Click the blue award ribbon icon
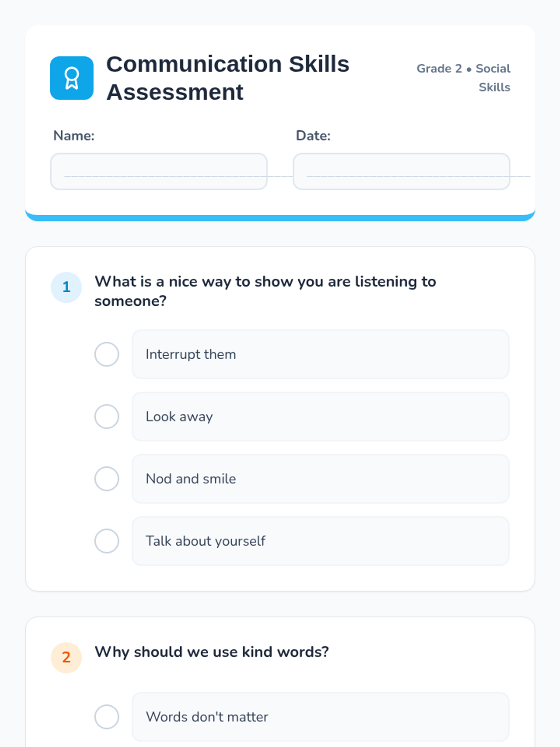 tap(72, 78)
